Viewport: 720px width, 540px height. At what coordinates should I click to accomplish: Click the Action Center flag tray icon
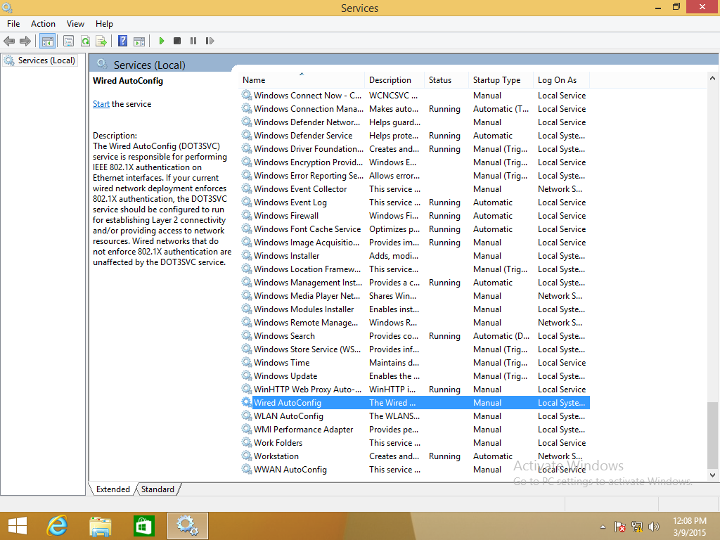coord(620,527)
